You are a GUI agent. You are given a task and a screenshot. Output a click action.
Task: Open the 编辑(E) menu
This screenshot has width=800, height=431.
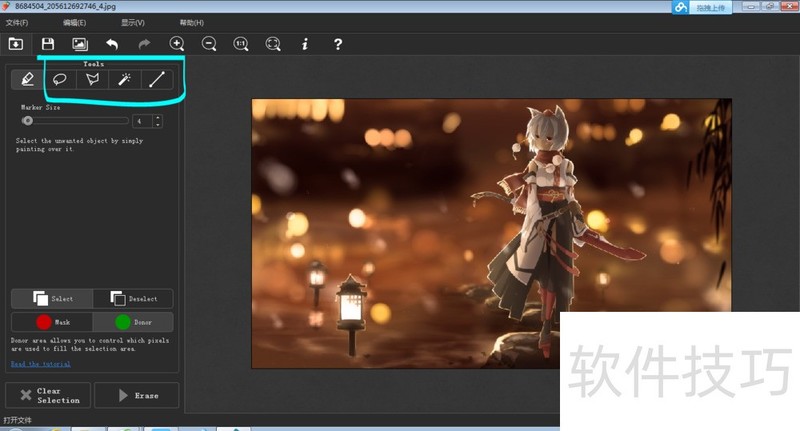point(74,22)
